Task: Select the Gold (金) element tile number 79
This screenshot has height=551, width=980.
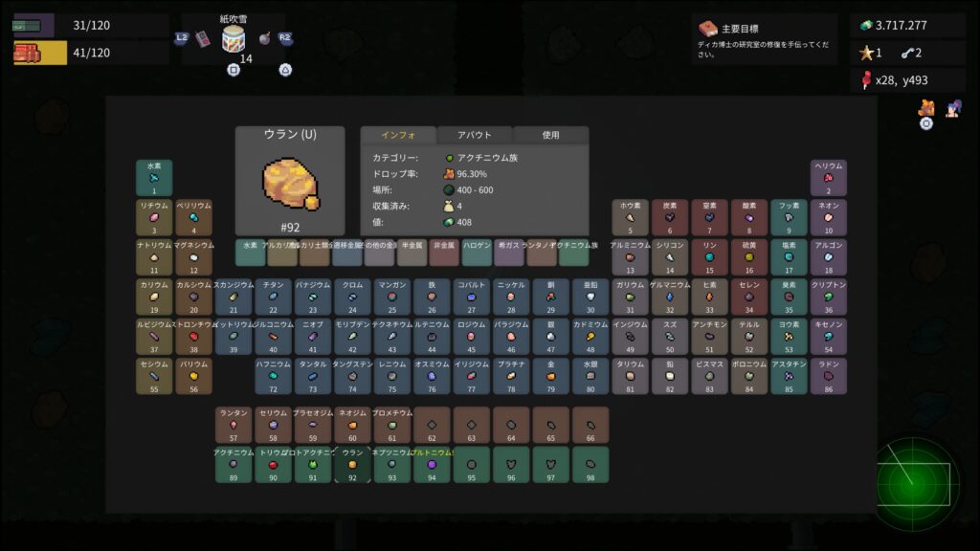Action: click(x=550, y=377)
